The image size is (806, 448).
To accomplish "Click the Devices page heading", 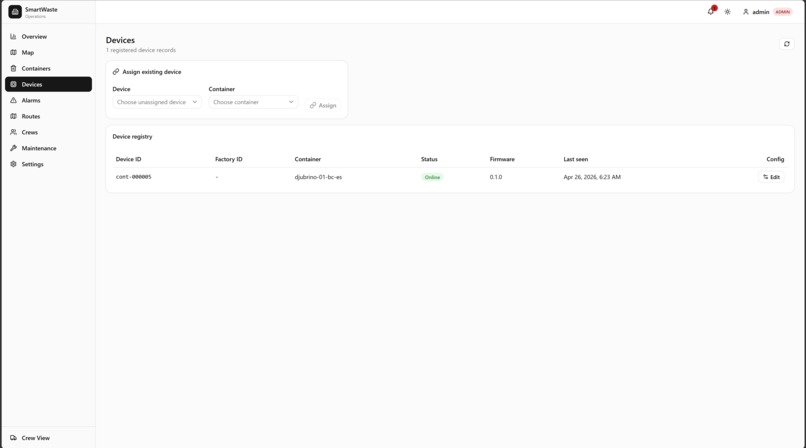I will [x=120, y=40].
